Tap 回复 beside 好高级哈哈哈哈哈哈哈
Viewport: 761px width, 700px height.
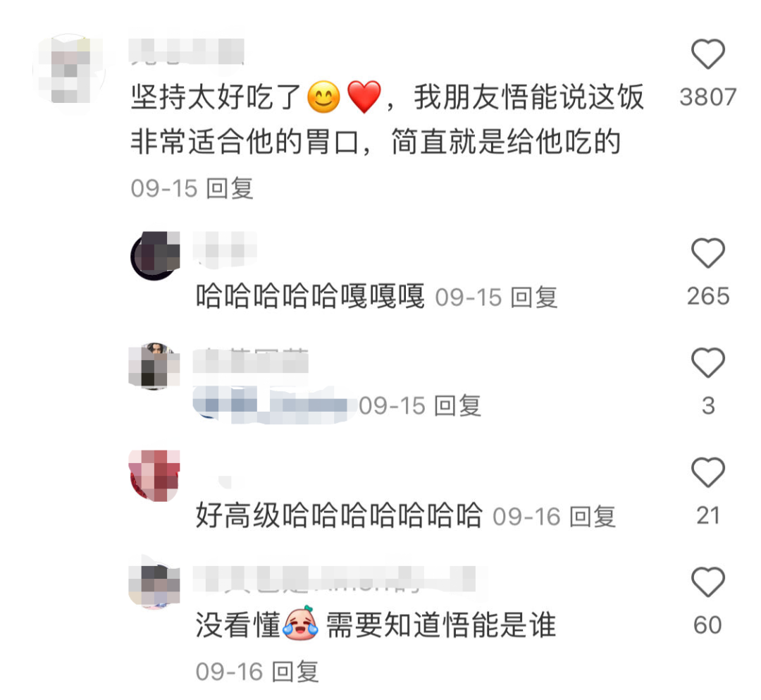592,516
